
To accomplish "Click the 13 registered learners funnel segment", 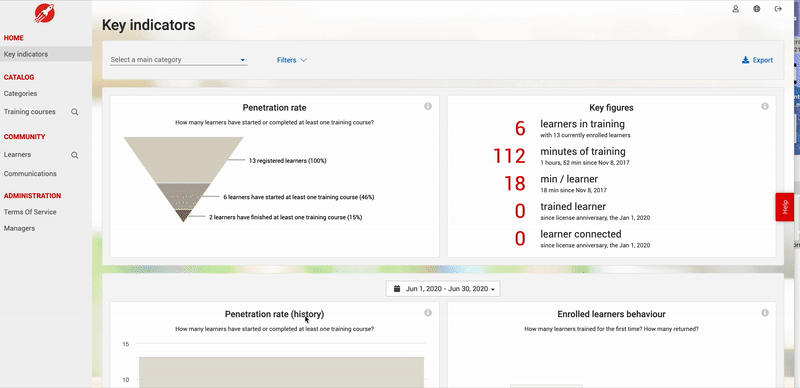I will (x=183, y=159).
